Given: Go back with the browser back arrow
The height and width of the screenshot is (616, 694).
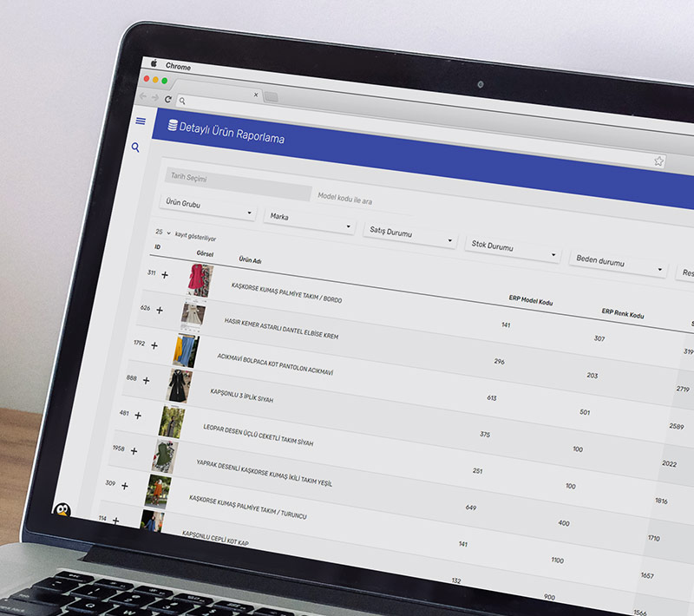Looking at the screenshot, I should click(142, 95).
